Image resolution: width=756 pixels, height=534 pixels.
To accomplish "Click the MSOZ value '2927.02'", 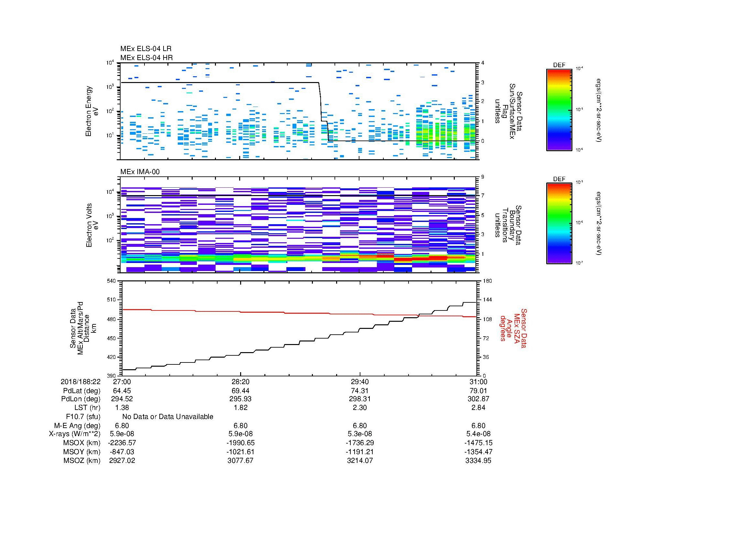I will 122,461.
